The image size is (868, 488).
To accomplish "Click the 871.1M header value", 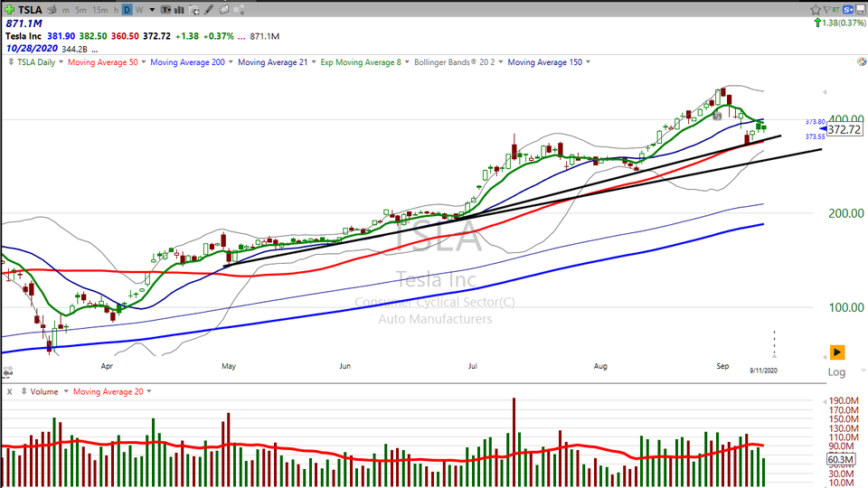I will pos(24,23).
